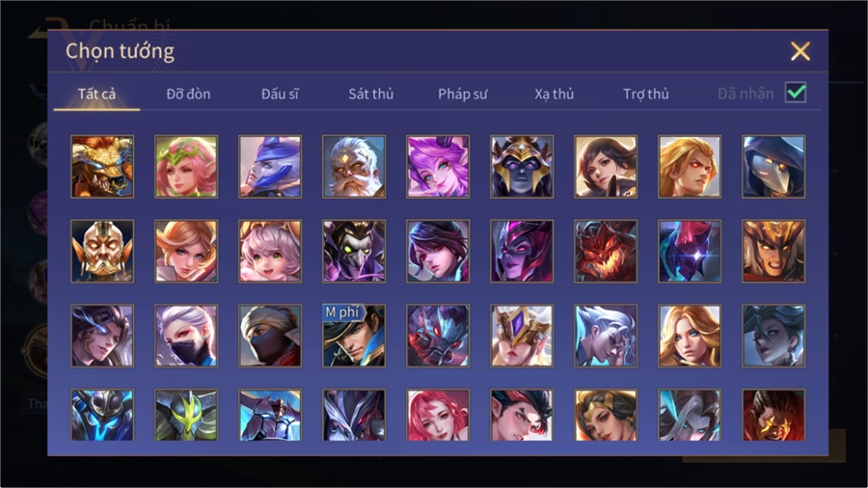The width and height of the screenshot is (868, 488).
Task: Show the Xạ thủ hero list
Action: tap(555, 95)
